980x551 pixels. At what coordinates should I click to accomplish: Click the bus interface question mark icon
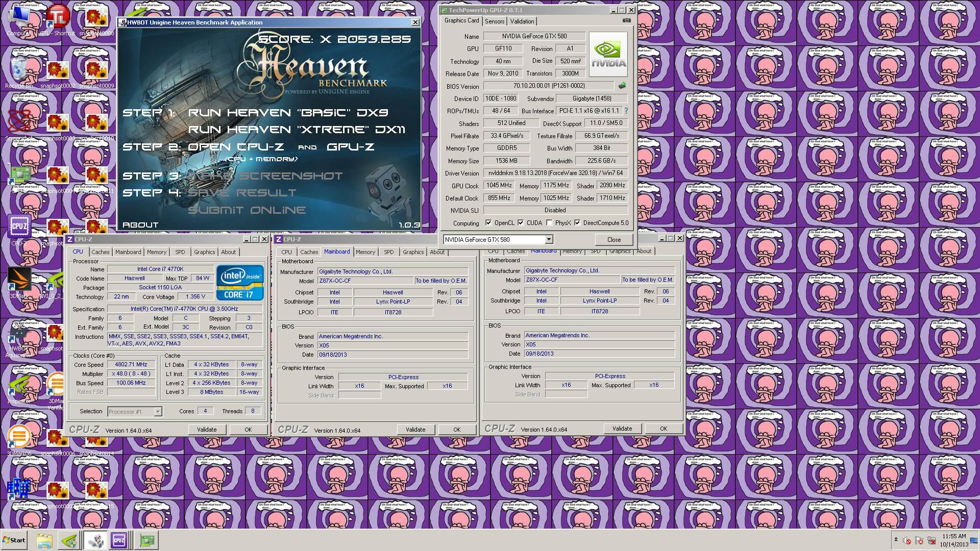coord(626,111)
